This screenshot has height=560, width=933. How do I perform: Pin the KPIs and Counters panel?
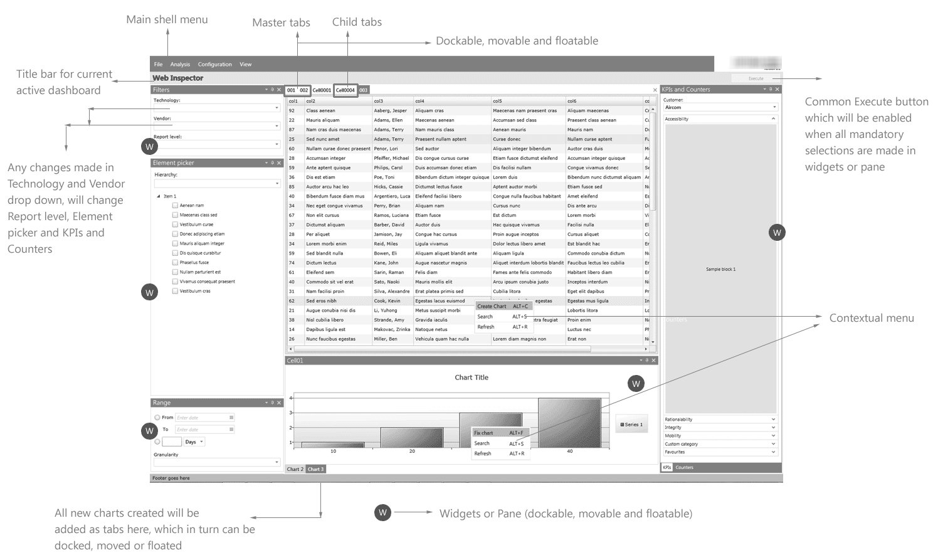pyautogui.click(x=771, y=90)
